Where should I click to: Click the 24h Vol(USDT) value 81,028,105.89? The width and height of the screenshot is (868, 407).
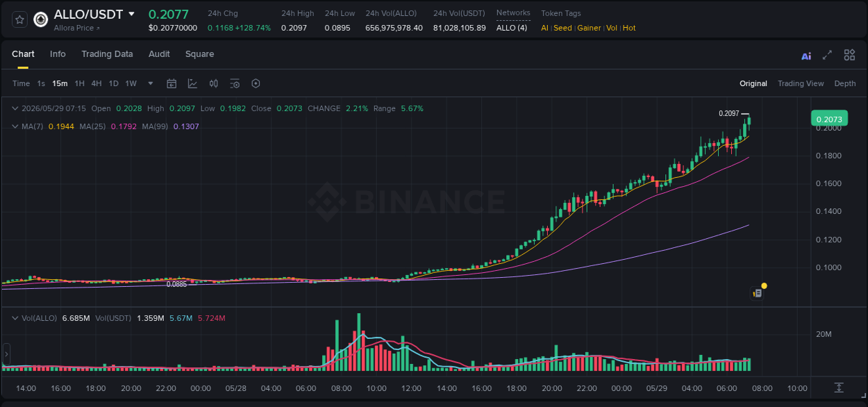(459, 28)
